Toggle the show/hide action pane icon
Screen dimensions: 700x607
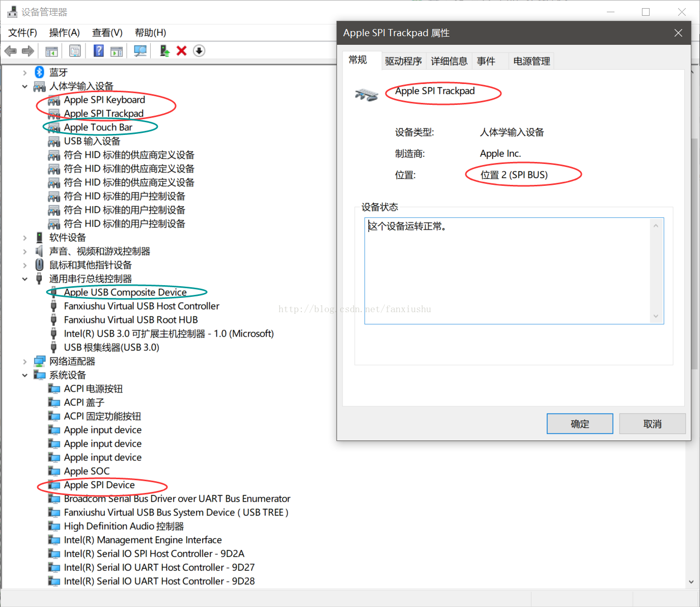117,51
